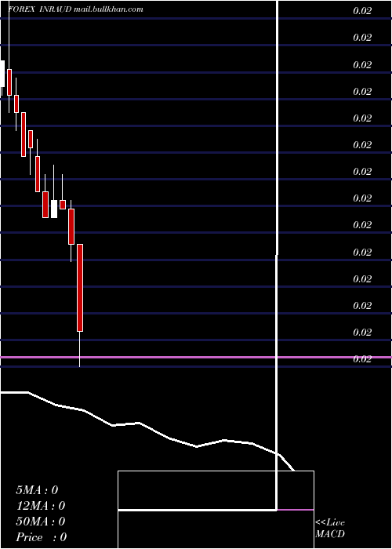
Task: Click the 0.02 label beside the pink line
Action: click(362, 359)
